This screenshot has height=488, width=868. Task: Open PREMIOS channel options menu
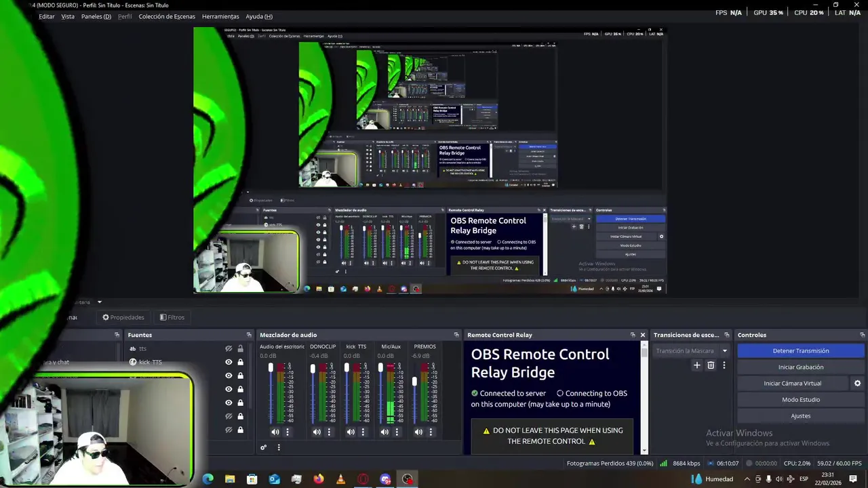click(x=431, y=432)
